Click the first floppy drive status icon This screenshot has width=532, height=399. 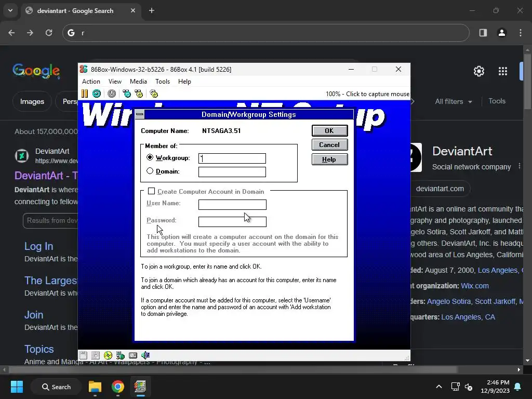click(83, 355)
